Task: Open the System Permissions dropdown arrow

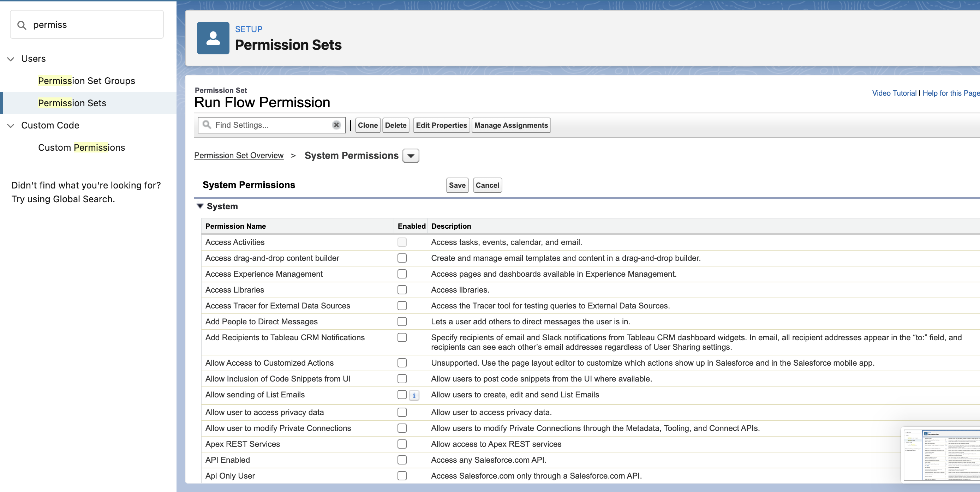Action: tap(411, 156)
